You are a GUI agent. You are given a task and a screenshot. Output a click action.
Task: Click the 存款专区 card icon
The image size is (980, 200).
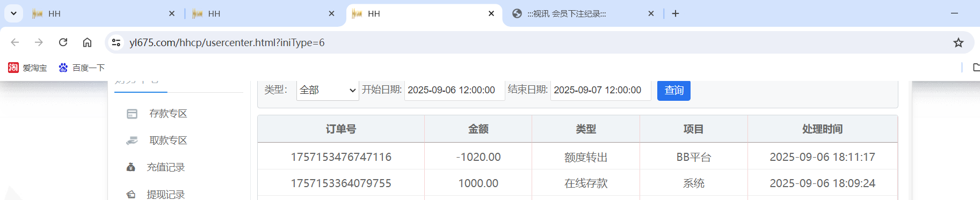pos(132,114)
